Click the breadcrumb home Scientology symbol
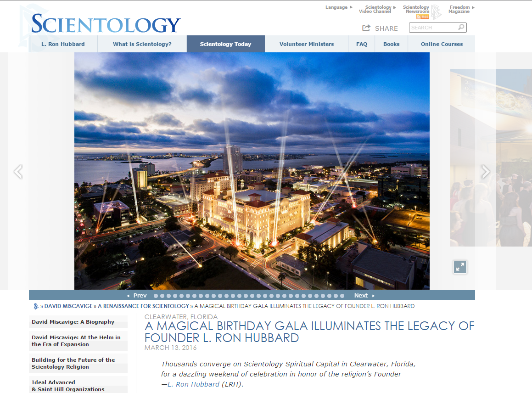The image size is (532, 393). (x=36, y=306)
